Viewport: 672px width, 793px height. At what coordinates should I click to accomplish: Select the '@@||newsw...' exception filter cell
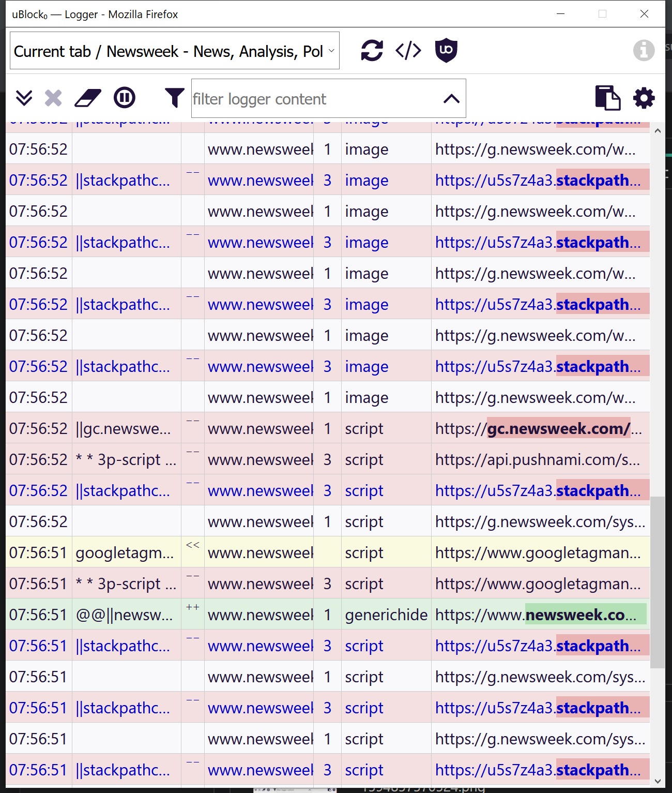(x=127, y=615)
